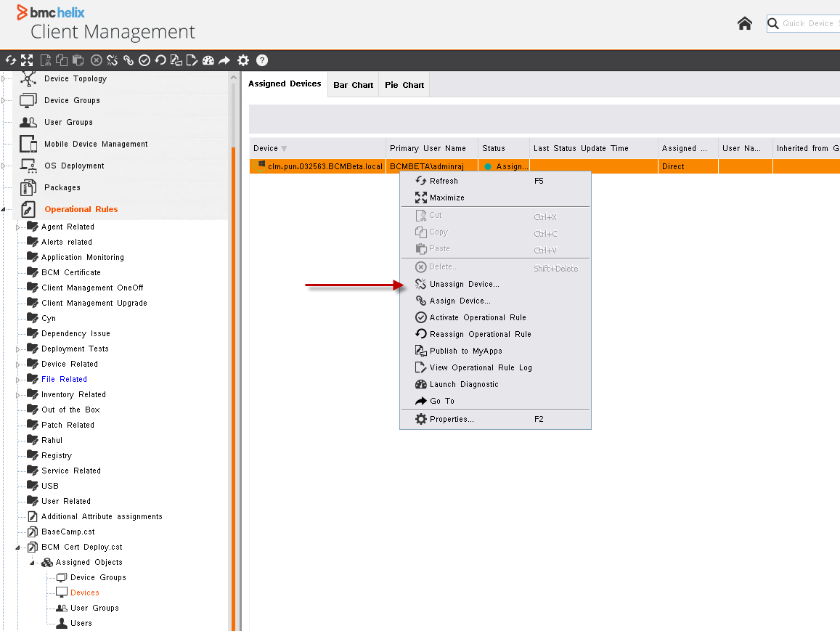This screenshot has height=631, width=840.
Task: Open the Client Management Upgrade folder
Action: point(94,304)
